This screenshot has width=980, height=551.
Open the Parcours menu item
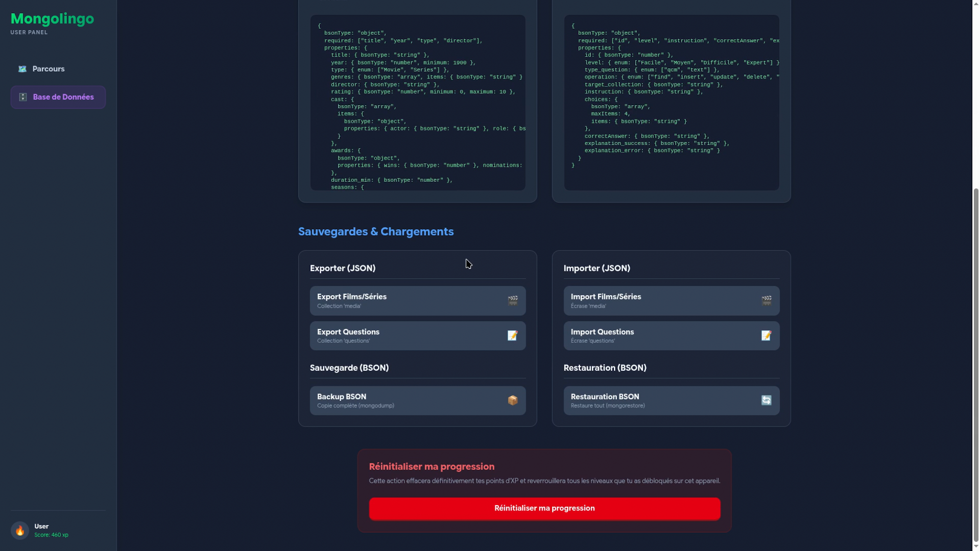coord(58,69)
